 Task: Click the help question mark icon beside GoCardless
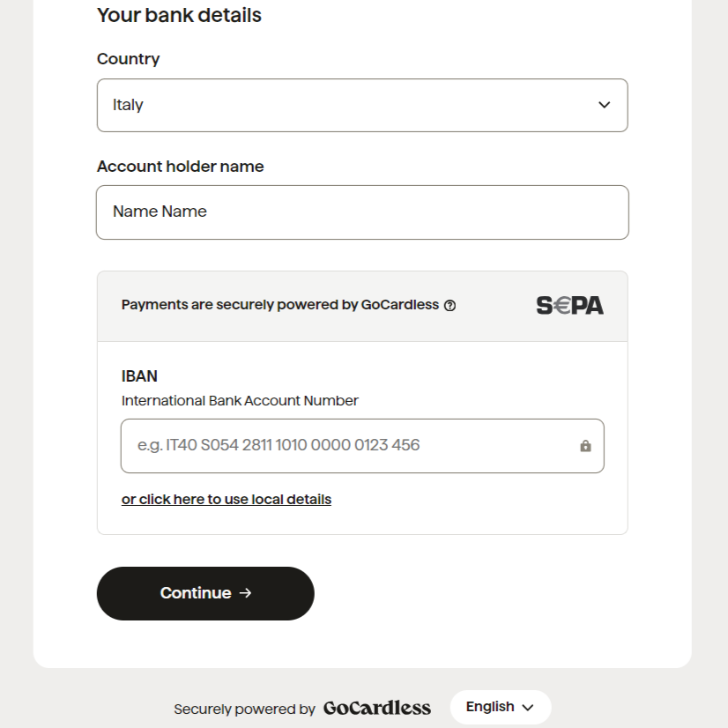(x=450, y=306)
